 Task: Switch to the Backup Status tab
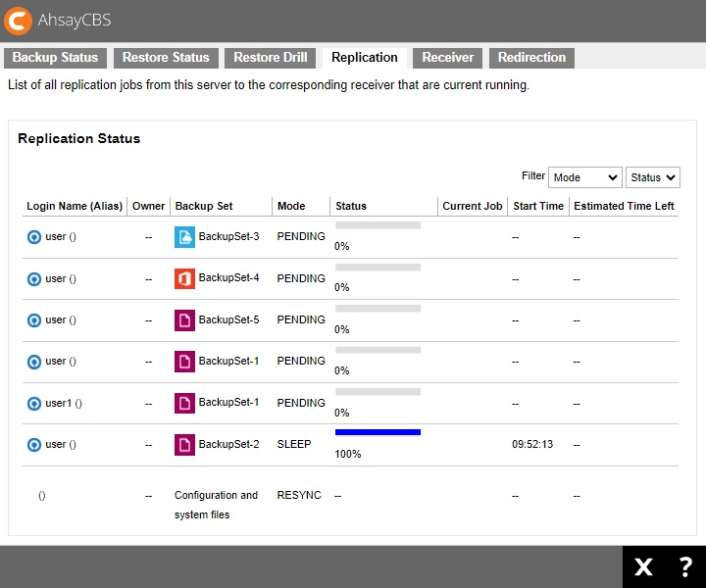(55, 58)
